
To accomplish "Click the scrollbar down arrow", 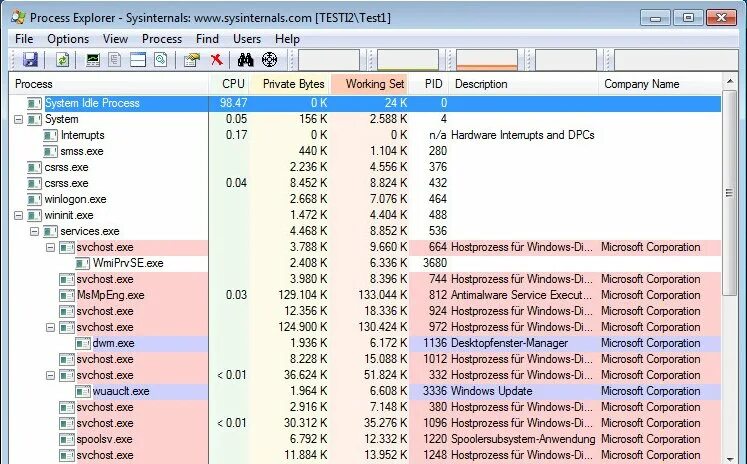I will coord(729,458).
